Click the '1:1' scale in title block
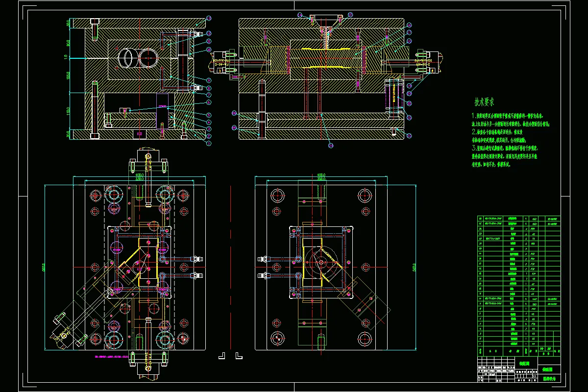 534,376
